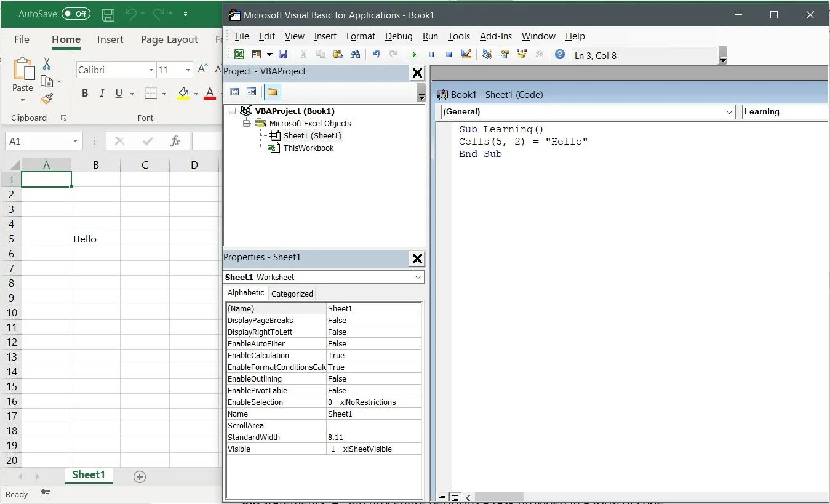
Task: Select cell B5 containing Hello
Action: click(x=95, y=239)
